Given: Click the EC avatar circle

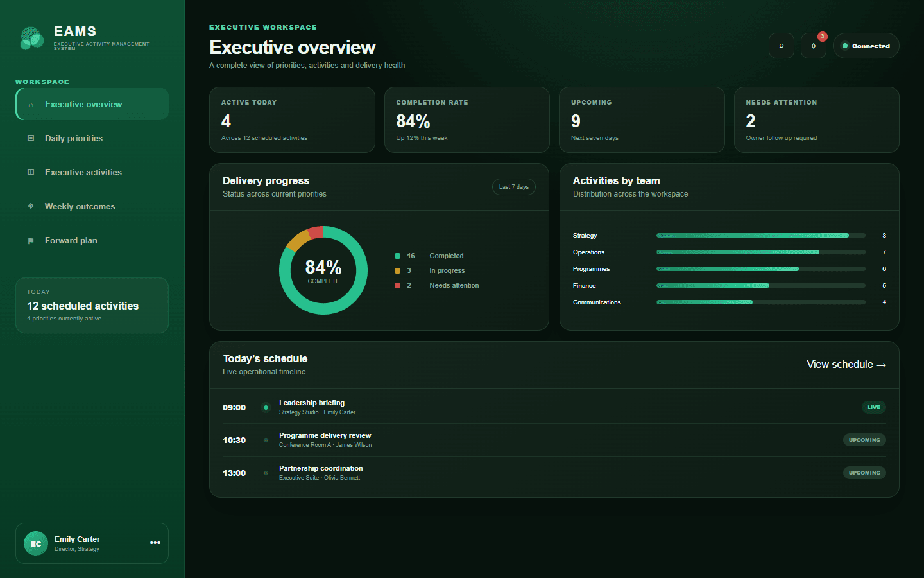Looking at the screenshot, I should point(36,543).
